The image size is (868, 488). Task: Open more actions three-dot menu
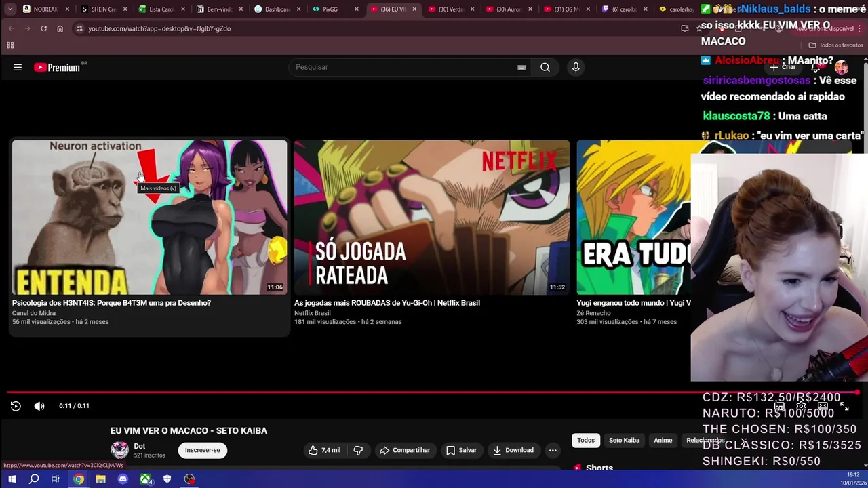point(553,450)
